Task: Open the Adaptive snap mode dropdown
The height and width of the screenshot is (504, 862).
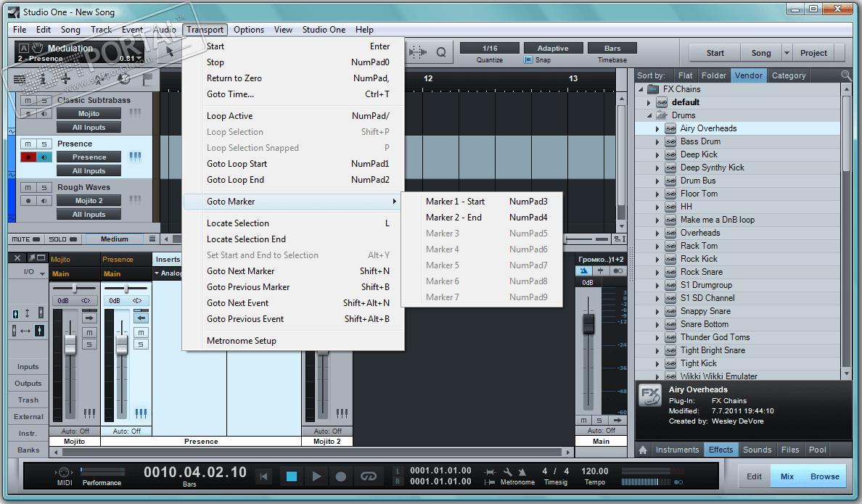Action: (x=552, y=49)
